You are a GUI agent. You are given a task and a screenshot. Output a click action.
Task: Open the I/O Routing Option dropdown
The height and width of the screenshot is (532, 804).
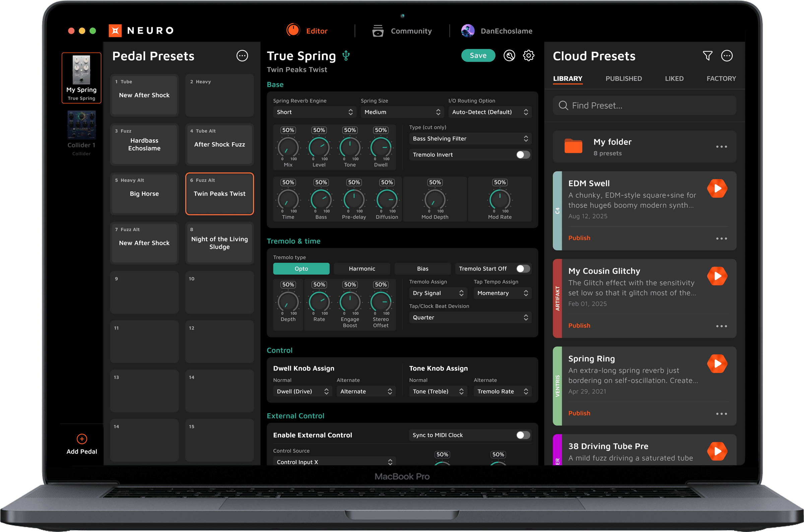(490, 112)
